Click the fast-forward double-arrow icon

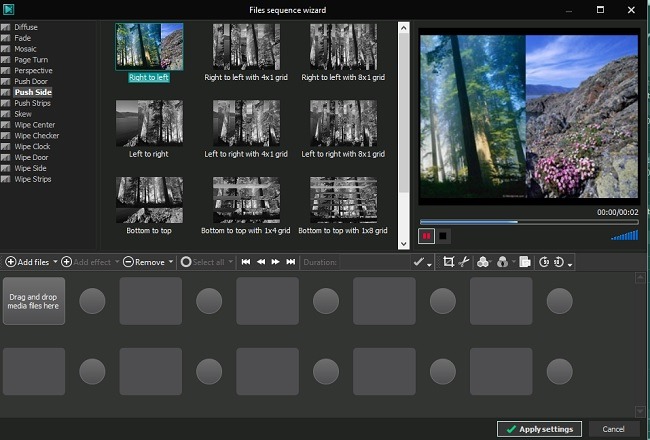[275, 262]
